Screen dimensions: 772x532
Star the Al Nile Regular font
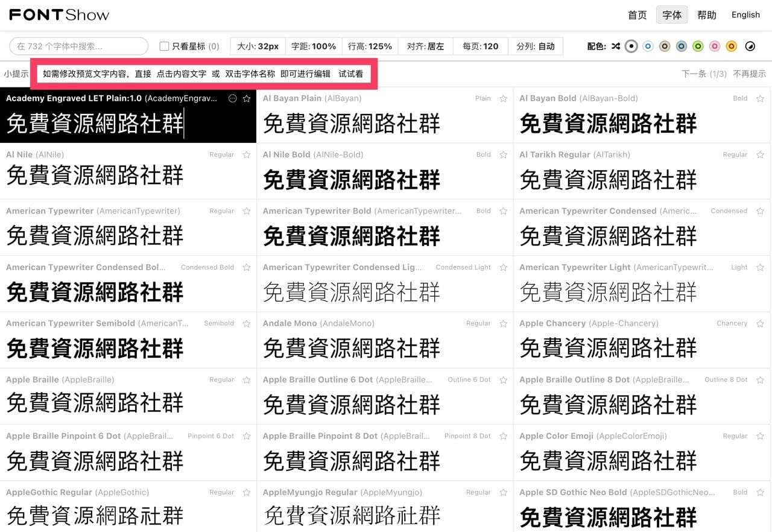[x=247, y=155]
